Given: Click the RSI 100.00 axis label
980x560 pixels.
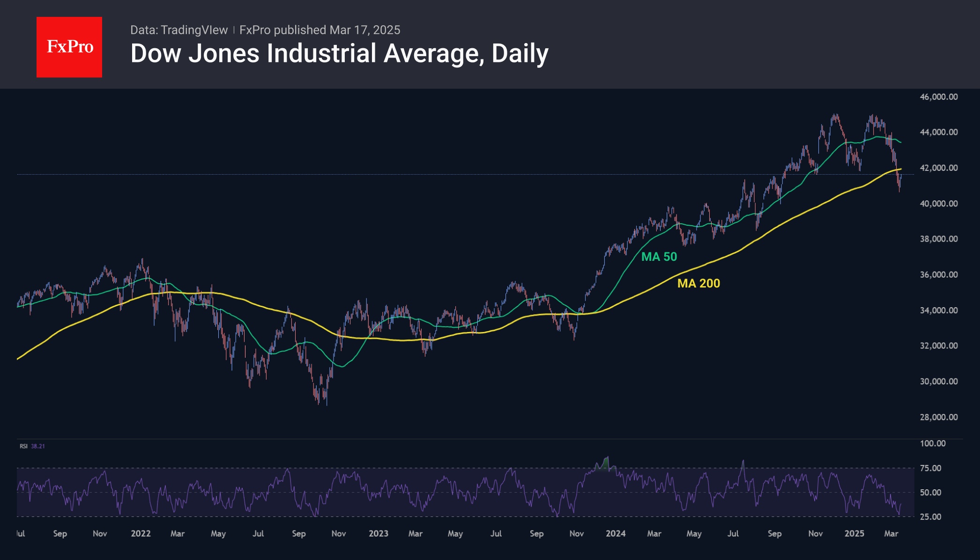Looking at the screenshot, I should click(933, 443).
